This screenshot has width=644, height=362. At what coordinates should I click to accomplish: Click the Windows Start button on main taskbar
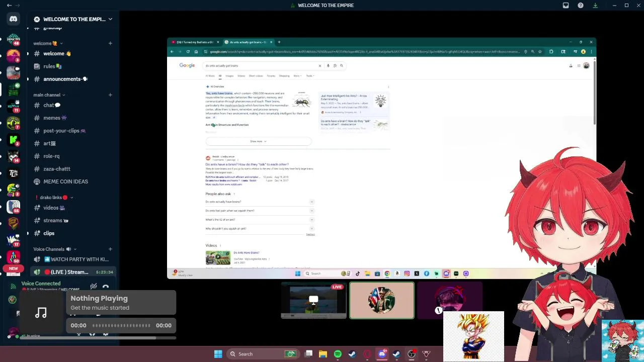click(218, 354)
